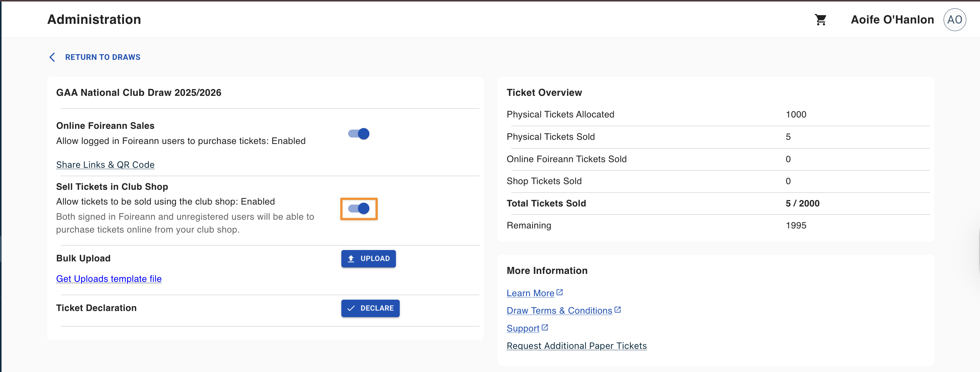Screen dimensions: 980x372
Task: Toggle the Sell Tickets in Club Shop switch
Action: [x=359, y=208]
